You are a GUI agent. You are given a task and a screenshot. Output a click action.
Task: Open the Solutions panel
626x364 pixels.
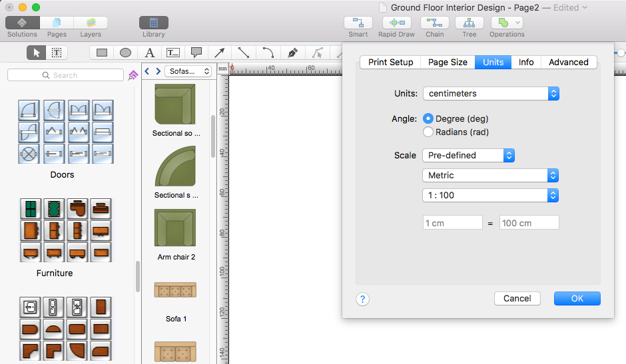[22, 23]
